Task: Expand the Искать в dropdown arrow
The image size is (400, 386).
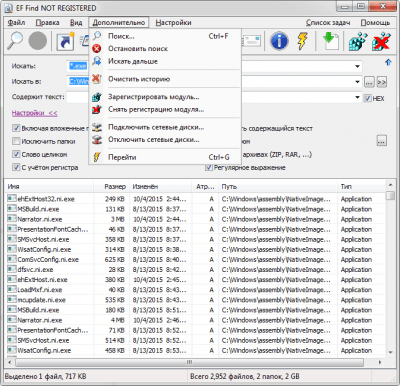Action: 357,82
